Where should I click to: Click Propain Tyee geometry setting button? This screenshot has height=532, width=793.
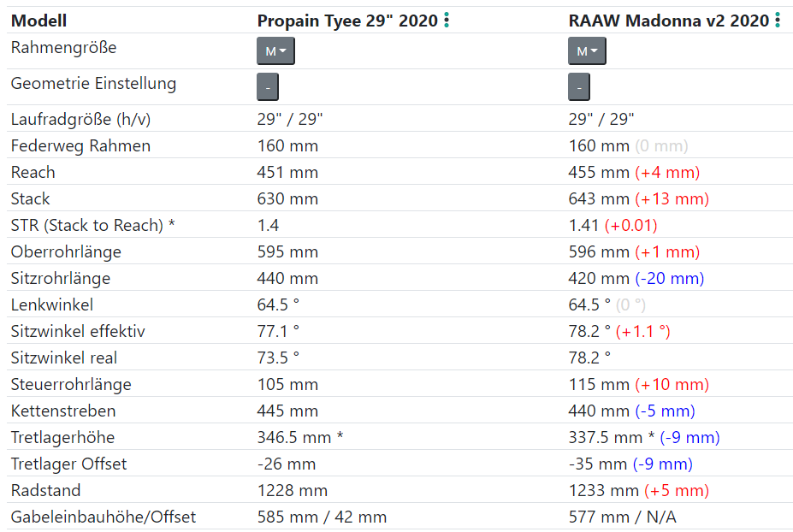tap(268, 87)
